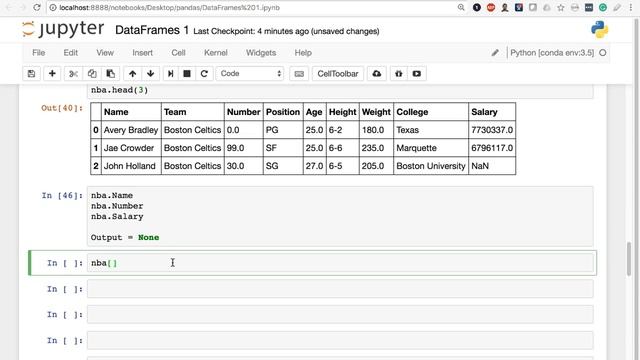Open the Widgets menu
The width and height of the screenshot is (640, 360).
click(261, 53)
